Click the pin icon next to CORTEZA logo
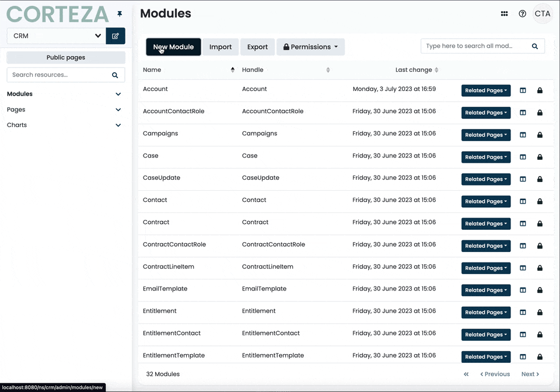Image resolution: width=560 pixels, height=392 pixels. 120,13
